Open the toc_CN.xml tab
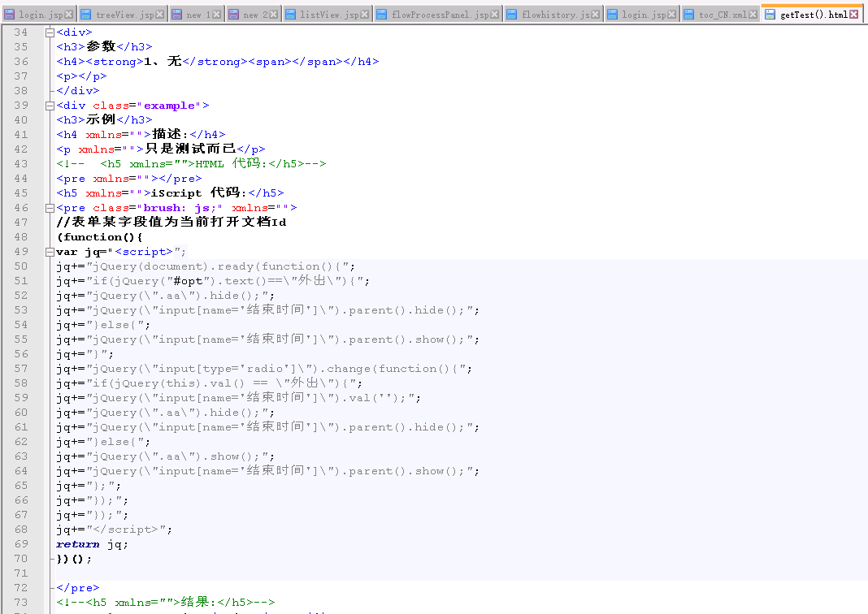The height and width of the screenshot is (614, 868). coord(723,15)
